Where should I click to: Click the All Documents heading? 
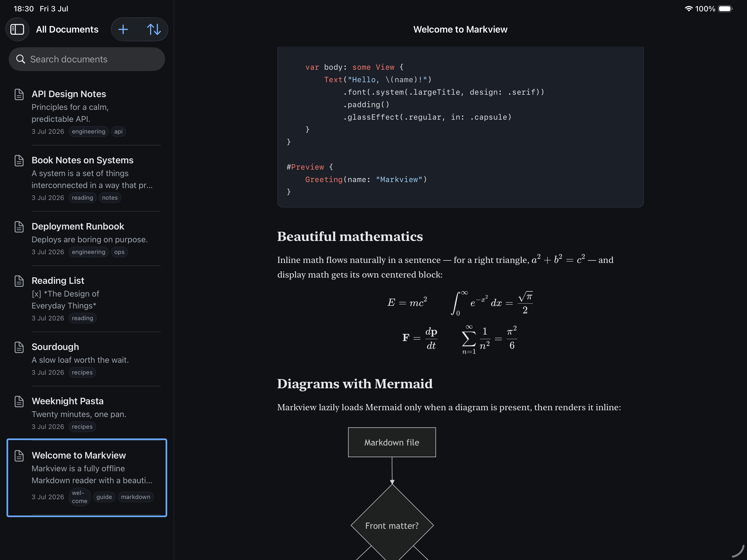[67, 29]
